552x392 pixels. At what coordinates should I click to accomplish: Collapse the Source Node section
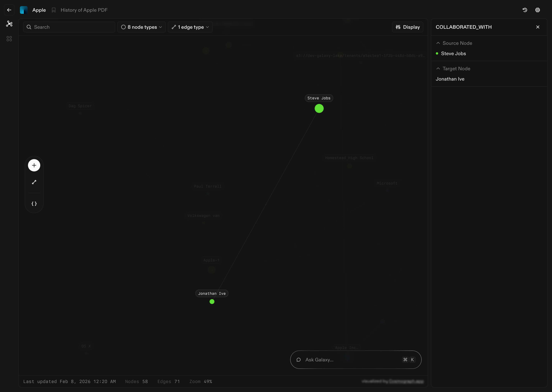click(x=438, y=43)
